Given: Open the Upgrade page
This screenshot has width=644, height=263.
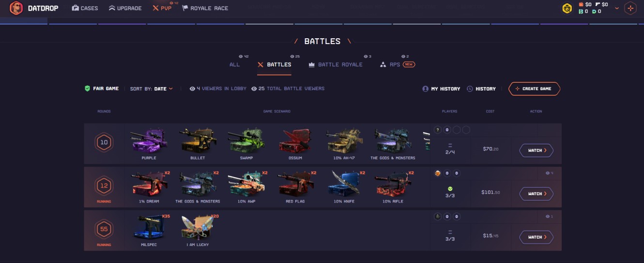Looking at the screenshot, I should [125, 8].
